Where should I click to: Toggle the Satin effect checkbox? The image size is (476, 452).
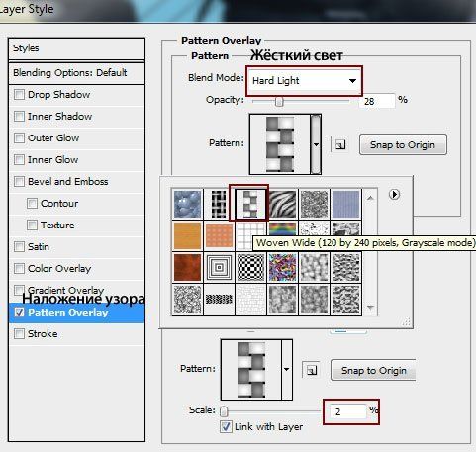tap(19, 246)
